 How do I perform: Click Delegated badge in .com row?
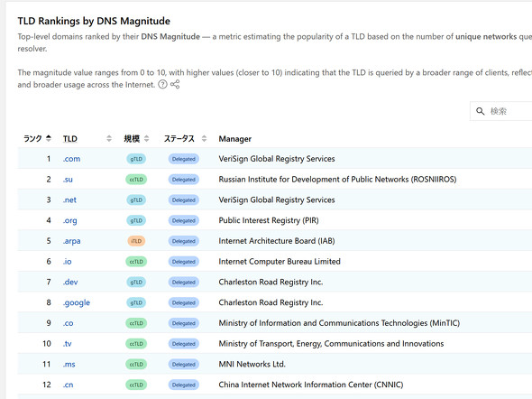tap(184, 159)
